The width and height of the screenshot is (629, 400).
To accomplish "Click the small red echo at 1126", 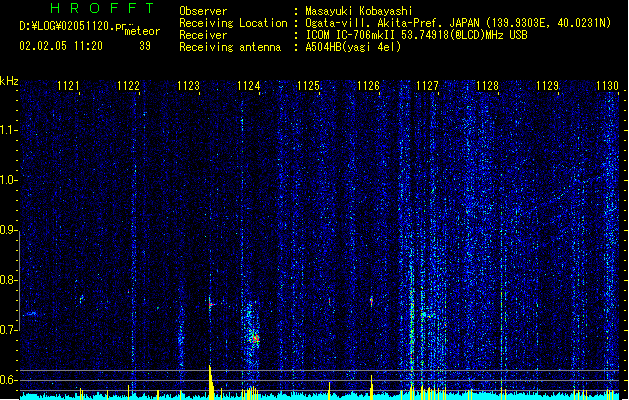I will point(371,301).
